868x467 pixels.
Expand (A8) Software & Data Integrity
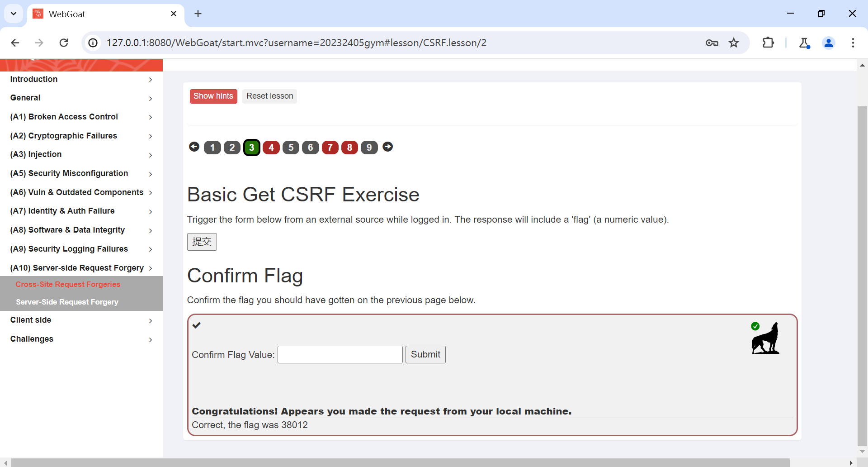click(81, 230)
